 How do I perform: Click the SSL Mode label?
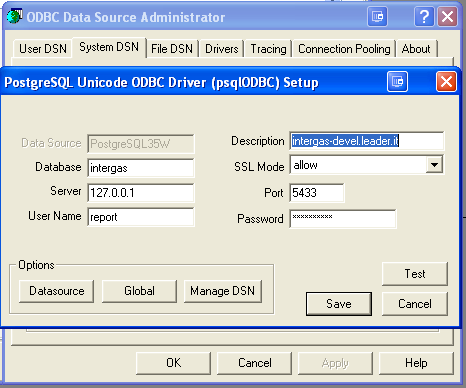click(x=259, y=166)
